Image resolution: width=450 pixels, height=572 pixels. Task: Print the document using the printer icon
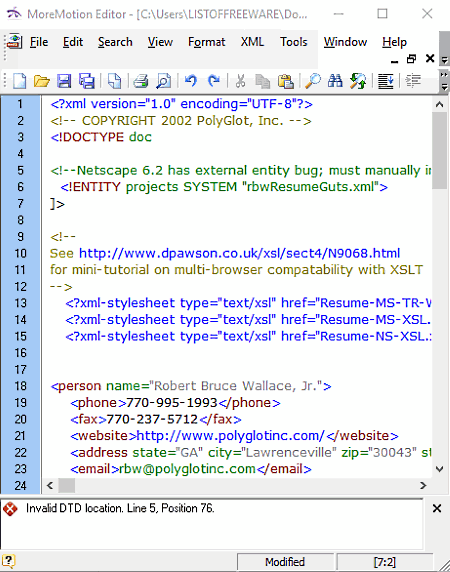click(x=140, y=81)
